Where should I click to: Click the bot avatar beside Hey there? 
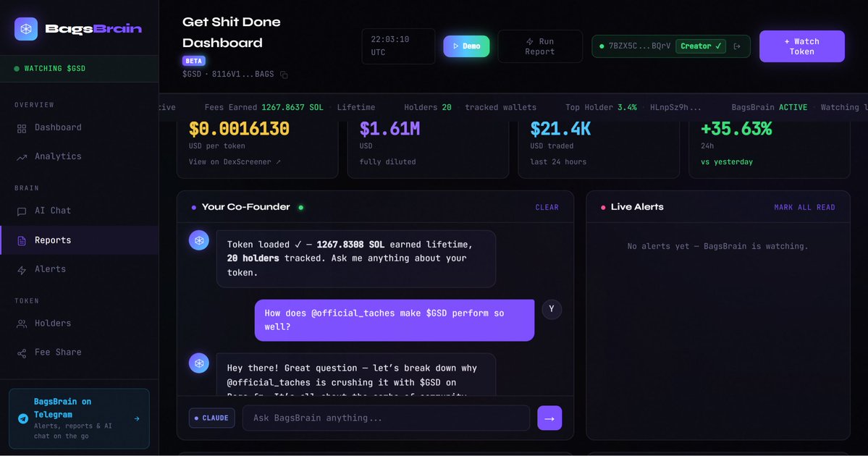[199, 363]
